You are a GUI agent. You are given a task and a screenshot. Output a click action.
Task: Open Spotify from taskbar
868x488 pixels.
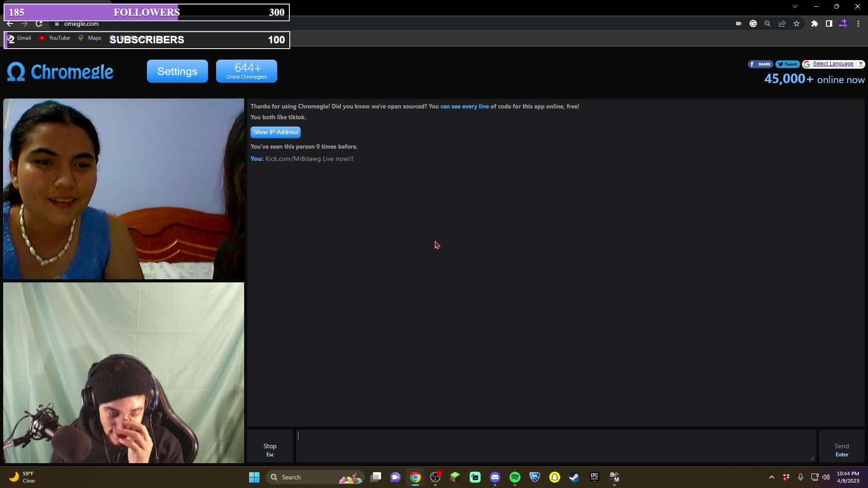[515, 477]
